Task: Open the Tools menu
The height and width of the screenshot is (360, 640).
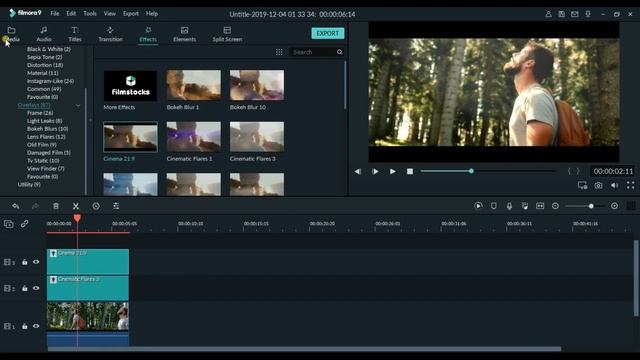Action: click(90, 13)
